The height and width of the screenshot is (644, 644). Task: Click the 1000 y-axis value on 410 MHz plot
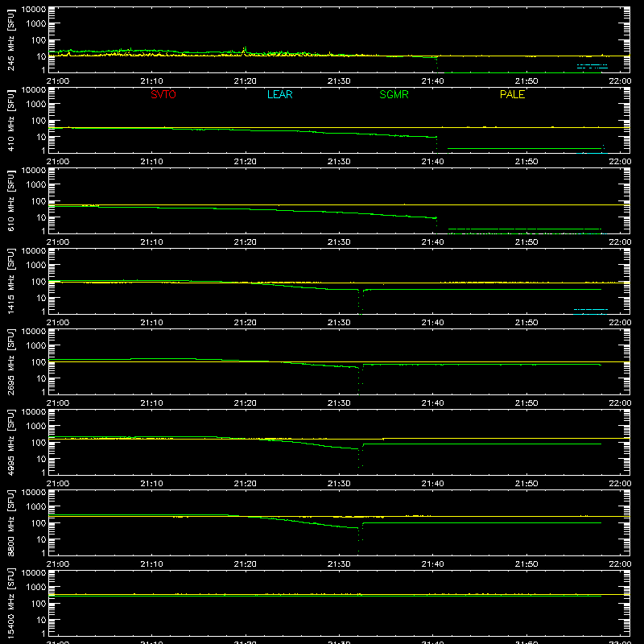[36, 105]
